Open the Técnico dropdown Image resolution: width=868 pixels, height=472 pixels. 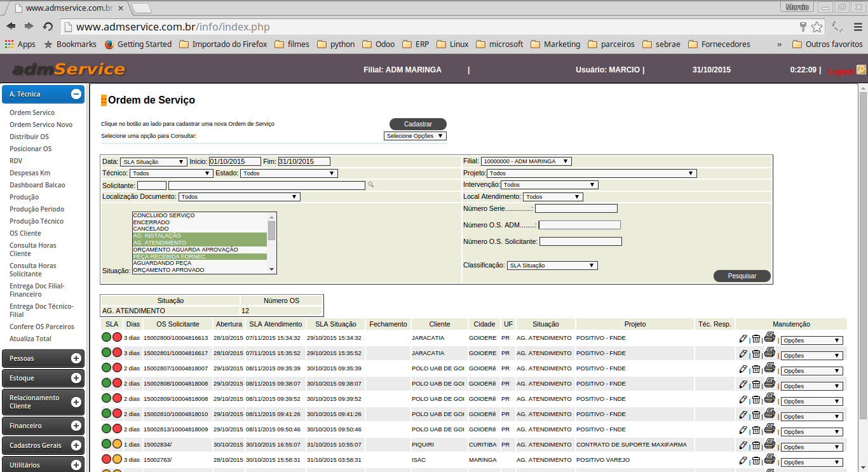point(171,173)
